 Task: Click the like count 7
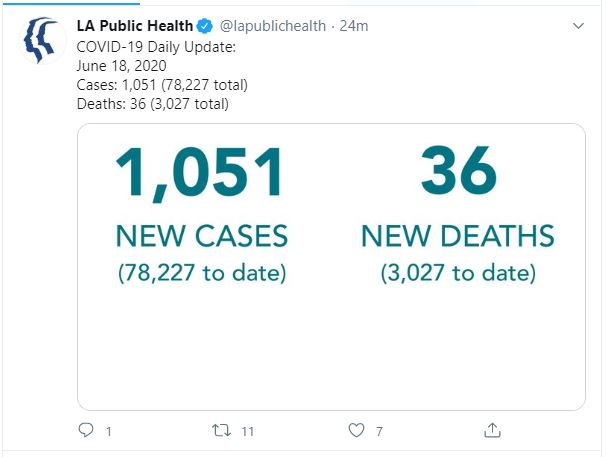click(x=379, y=431)
